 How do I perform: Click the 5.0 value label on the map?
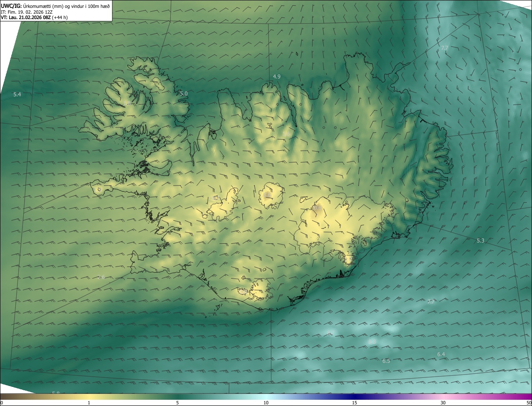(184, 94)
